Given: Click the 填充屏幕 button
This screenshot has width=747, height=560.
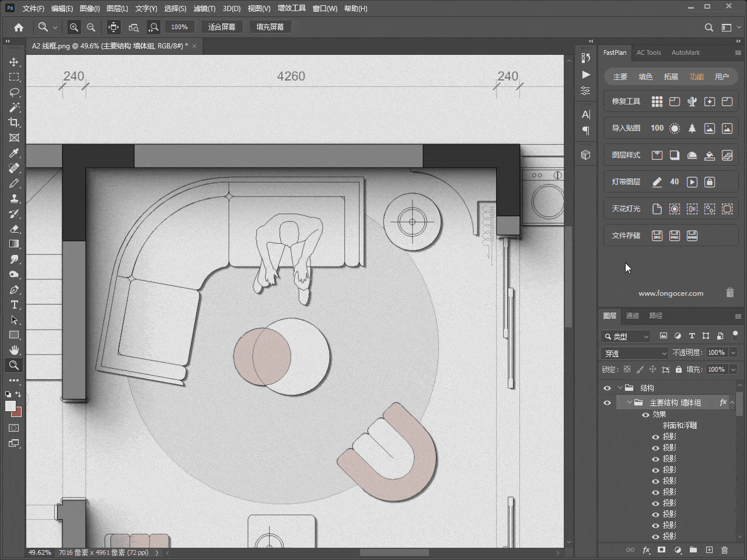Looking at the screenshot, I should pyautogui.click(x=270, y=27).
